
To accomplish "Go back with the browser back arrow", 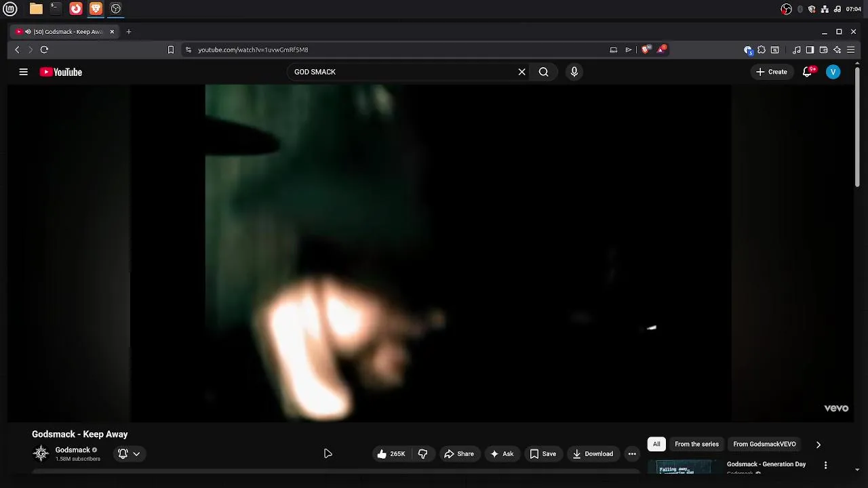I will click(17, 49).
